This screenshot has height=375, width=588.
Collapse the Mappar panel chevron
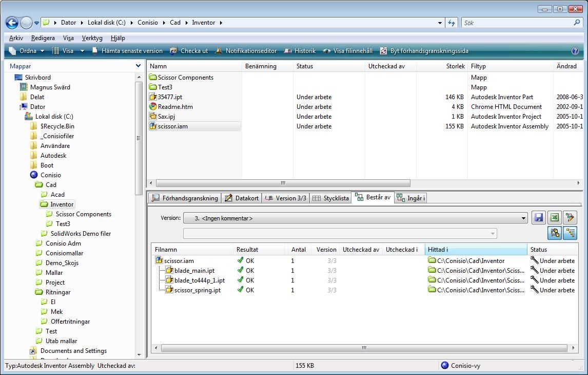138,66
